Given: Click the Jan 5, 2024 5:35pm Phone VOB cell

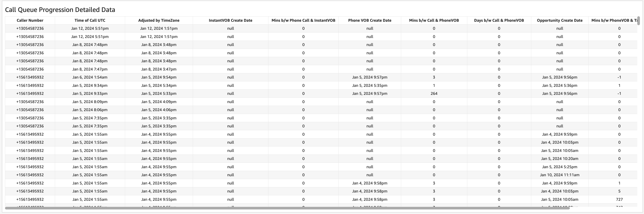Looking at the screenshot, I should pos(369,85).
